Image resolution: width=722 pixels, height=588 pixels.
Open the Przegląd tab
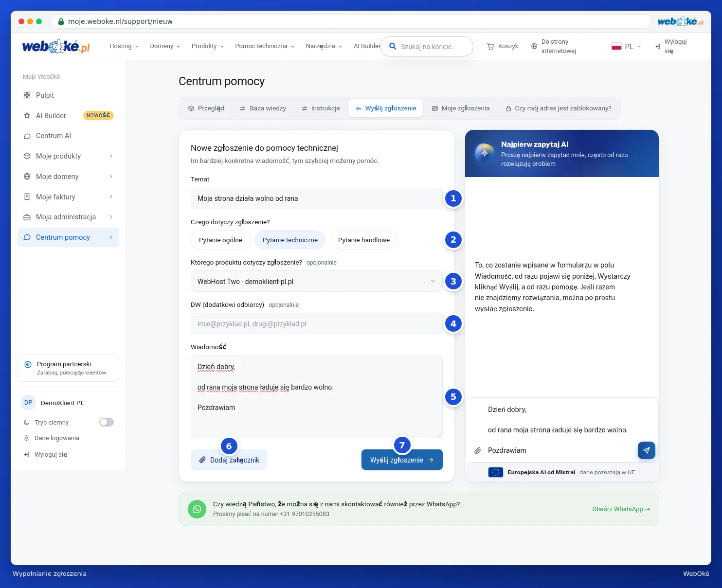(x=206, y=108)
